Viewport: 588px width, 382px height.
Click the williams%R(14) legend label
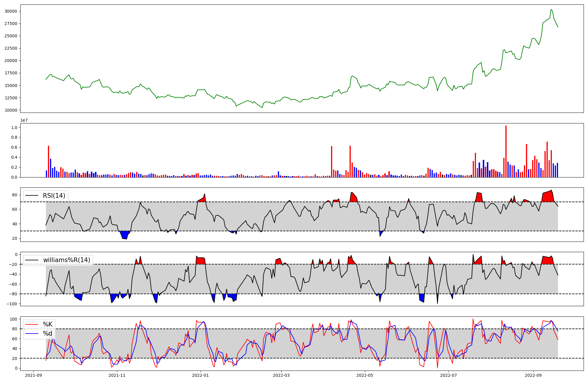[x=67, y=260]
